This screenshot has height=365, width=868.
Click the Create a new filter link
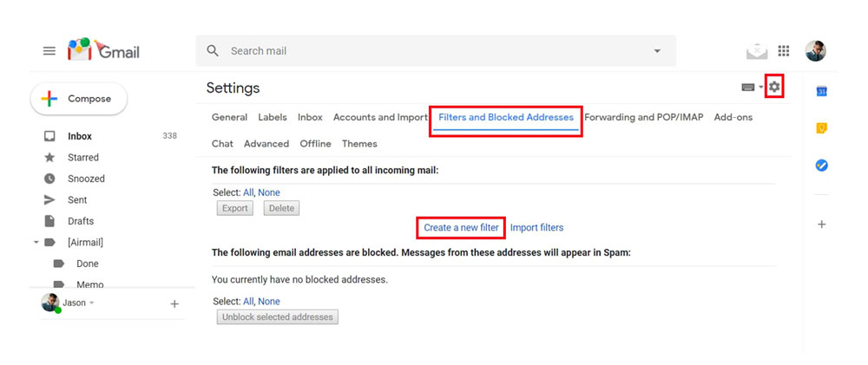point(461,227)
